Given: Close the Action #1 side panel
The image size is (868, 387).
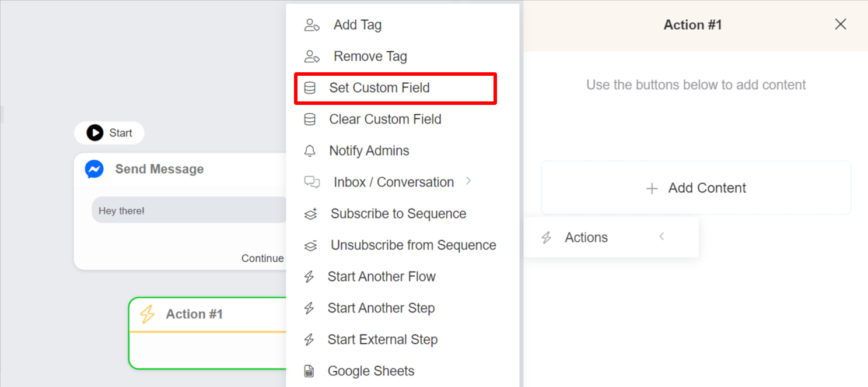Looking at the screenshot, I should [841, 24].
